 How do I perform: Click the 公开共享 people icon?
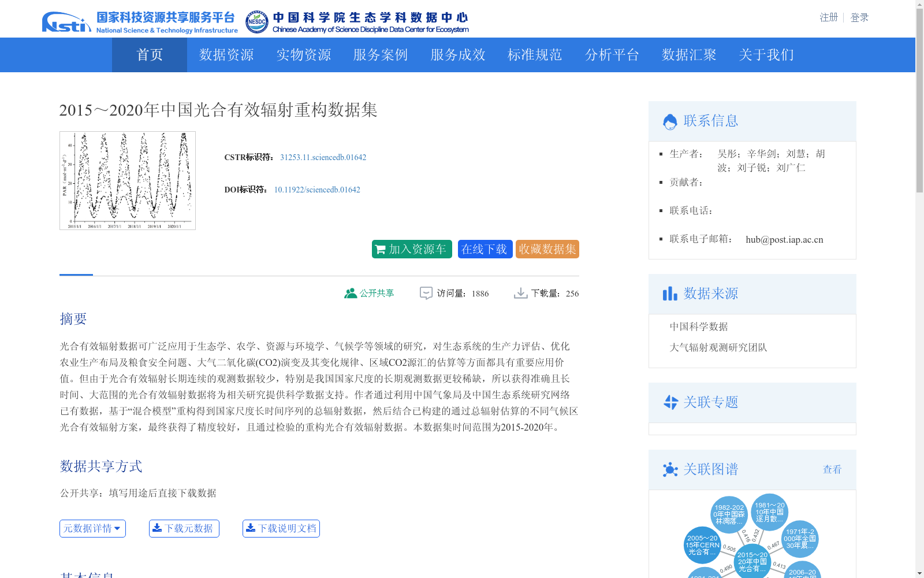point(350,293)
